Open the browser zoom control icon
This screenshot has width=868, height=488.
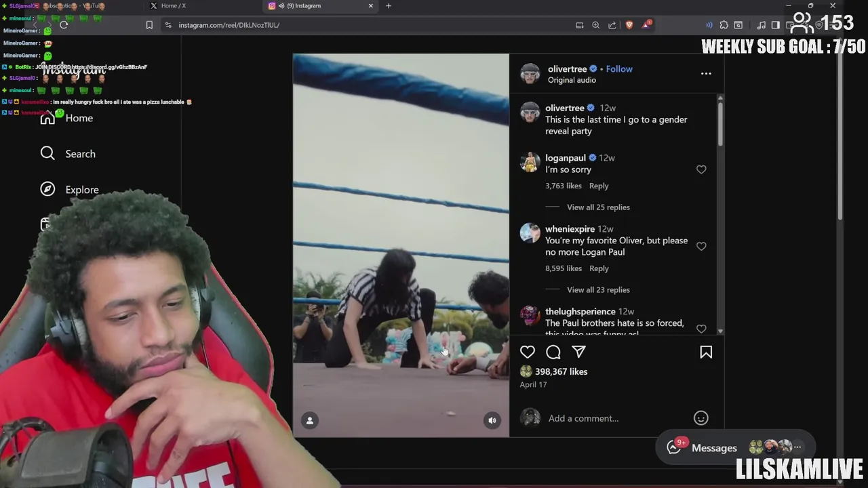[x=595, y=25]
